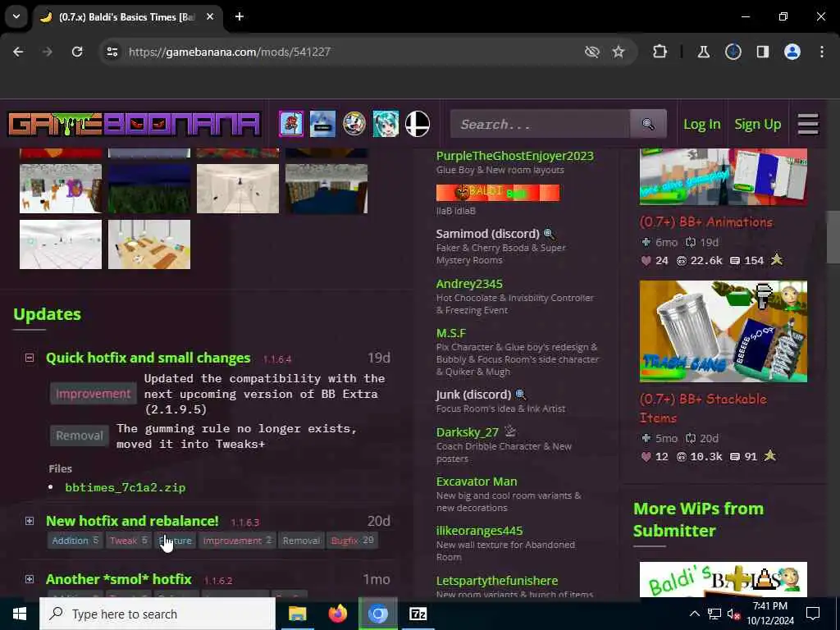Collapse the Quick hotfix and small changes update
This screenshot has width=840, height=630.
(x=30, y=358)
